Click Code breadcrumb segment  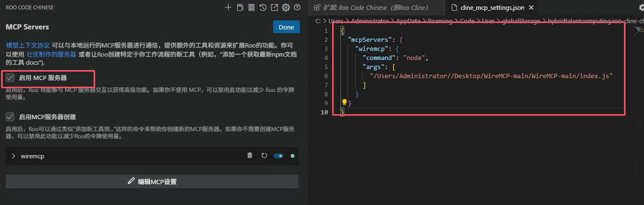point(467,21)
